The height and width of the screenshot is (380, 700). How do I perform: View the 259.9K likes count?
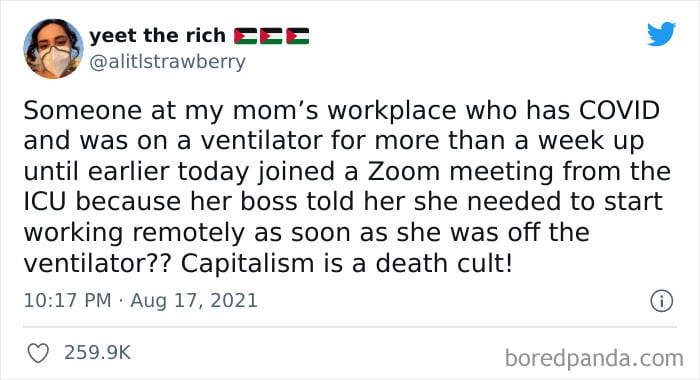[97, 353]
